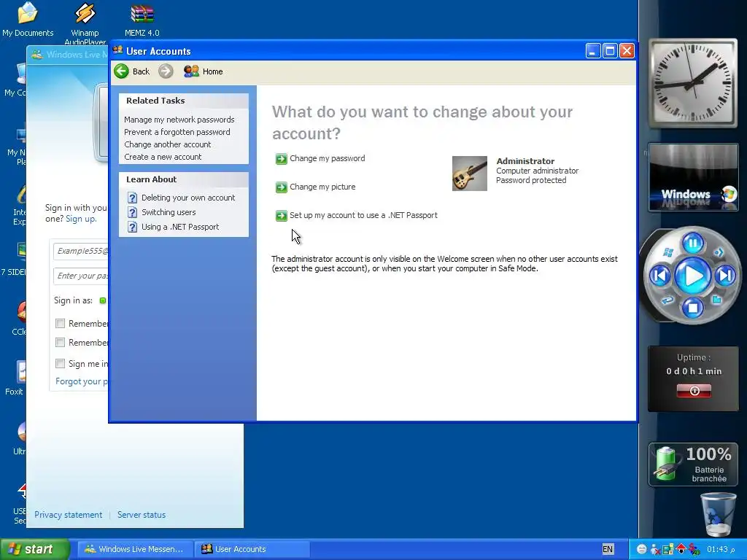Click the repeat arrow icon on media gadget
This screenshot has height=560, width=747.
667,300
